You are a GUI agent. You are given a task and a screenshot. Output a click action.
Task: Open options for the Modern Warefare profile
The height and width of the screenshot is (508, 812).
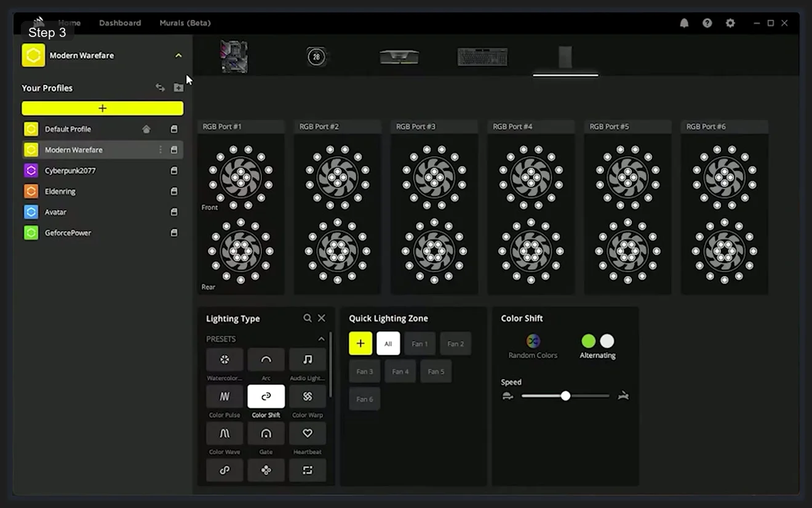click(x=160, y=150)
